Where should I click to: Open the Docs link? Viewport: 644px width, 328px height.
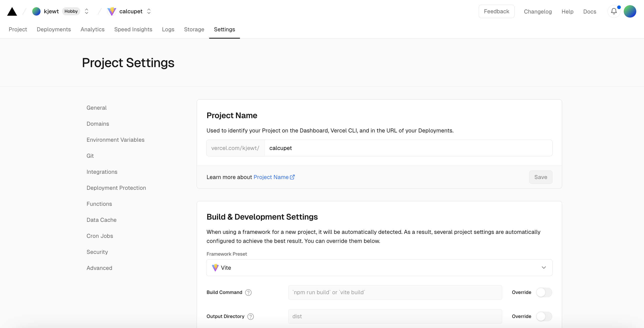pos(590,12)
